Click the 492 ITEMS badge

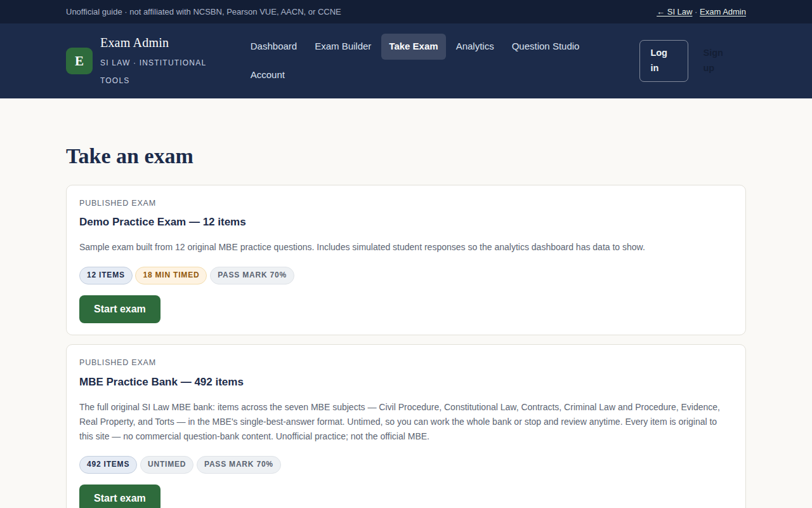(108, 465)
